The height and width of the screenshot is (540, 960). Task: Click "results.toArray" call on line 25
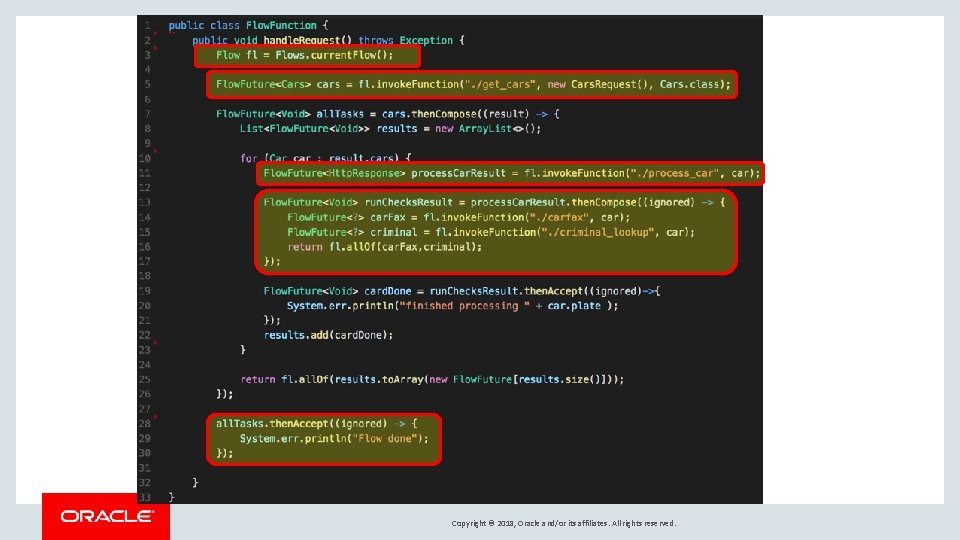(x=379, y=380)
